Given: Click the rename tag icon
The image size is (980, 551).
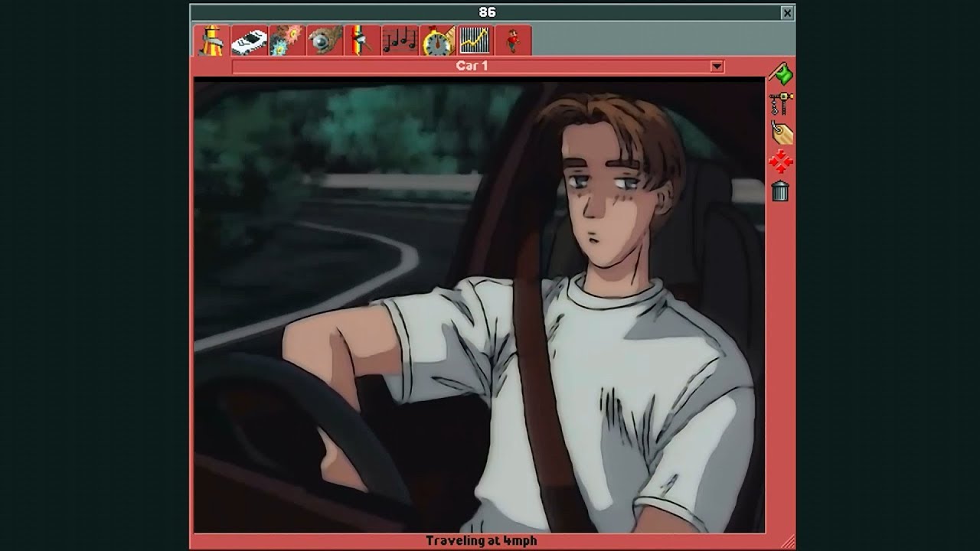Looking at the screenshot, I should coord(780,132).
